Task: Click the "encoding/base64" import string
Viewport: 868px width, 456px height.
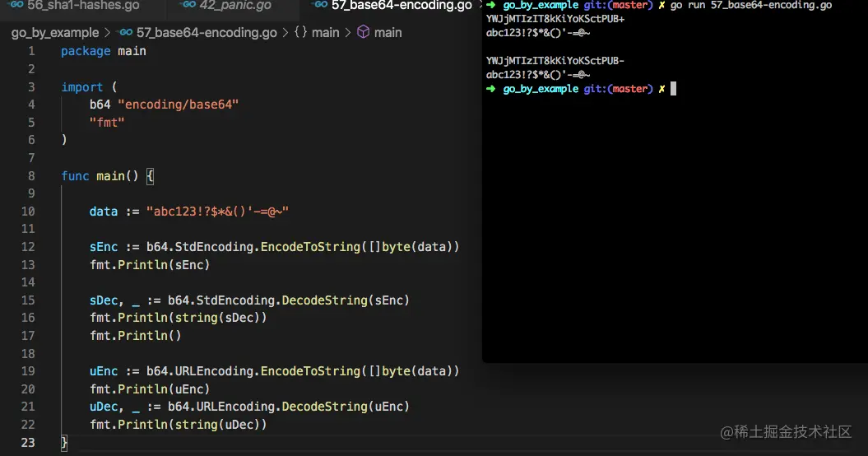Action: (x=179, y=105)
